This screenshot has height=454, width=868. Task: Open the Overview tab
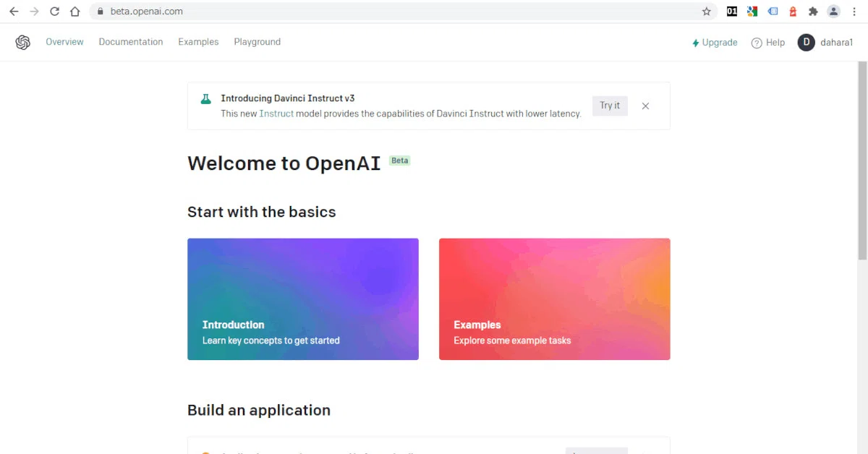click(64, 42)
